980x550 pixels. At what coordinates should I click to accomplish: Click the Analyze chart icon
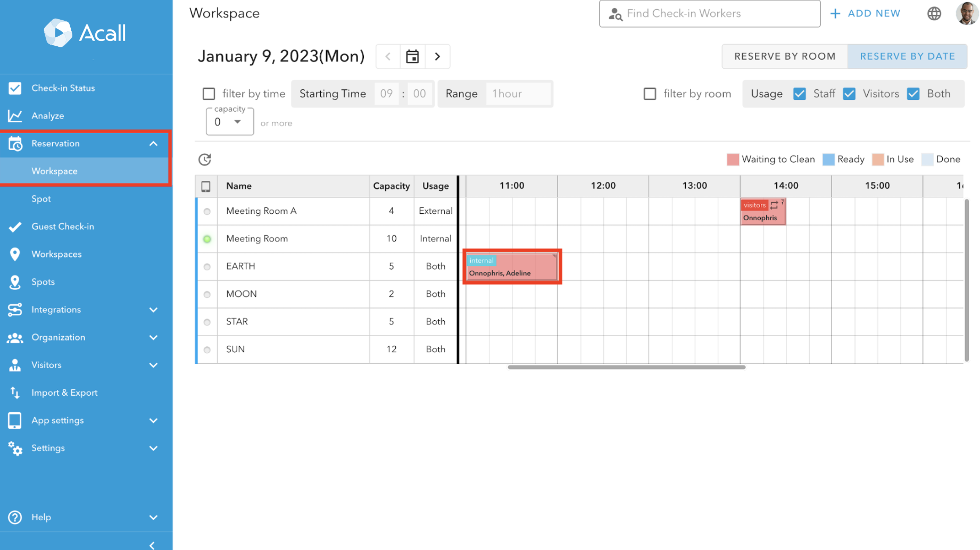coord(15,116)
